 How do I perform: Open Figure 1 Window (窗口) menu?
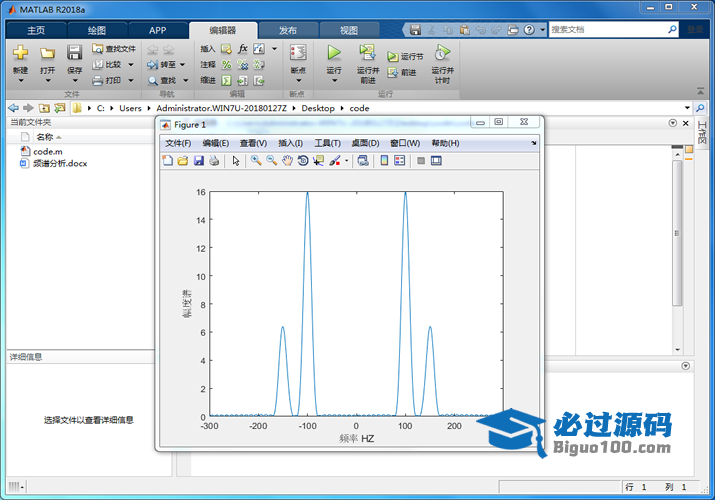click(405, 143)
